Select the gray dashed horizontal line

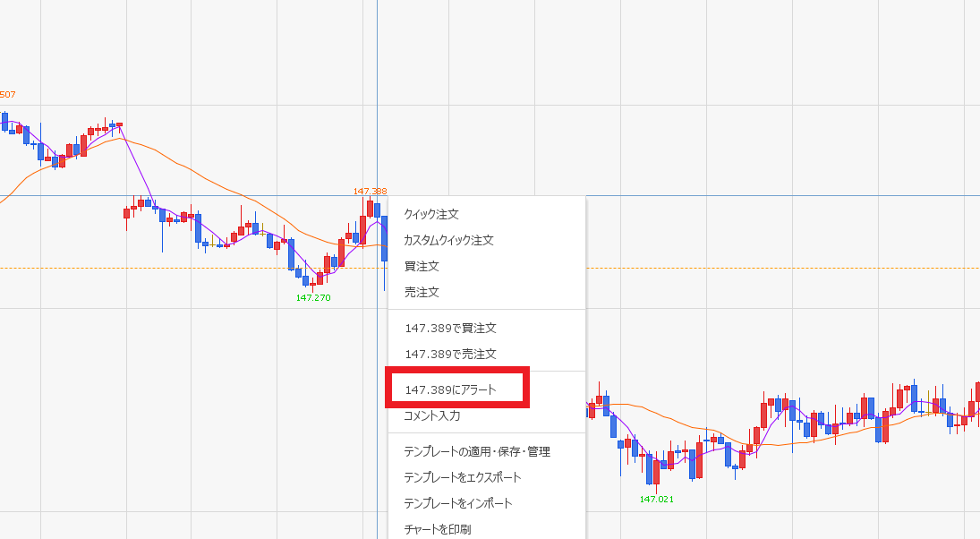click(179, 268)
